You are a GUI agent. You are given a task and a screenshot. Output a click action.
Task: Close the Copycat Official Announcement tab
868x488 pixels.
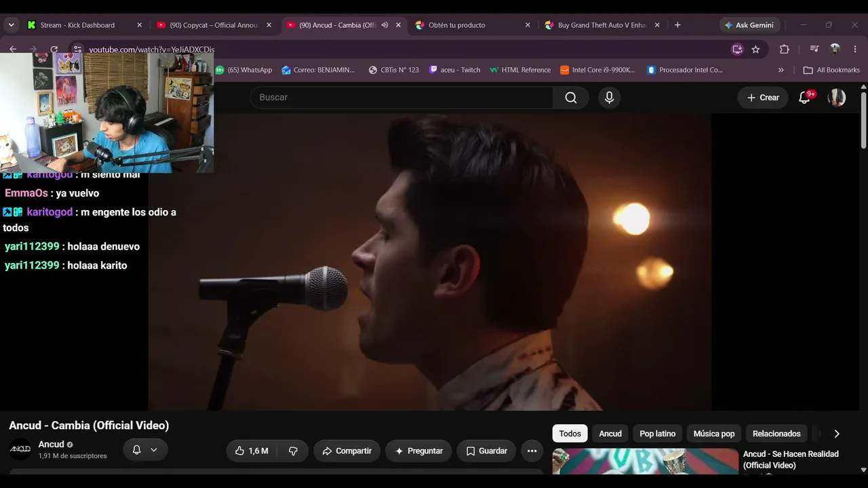[269, 25]
